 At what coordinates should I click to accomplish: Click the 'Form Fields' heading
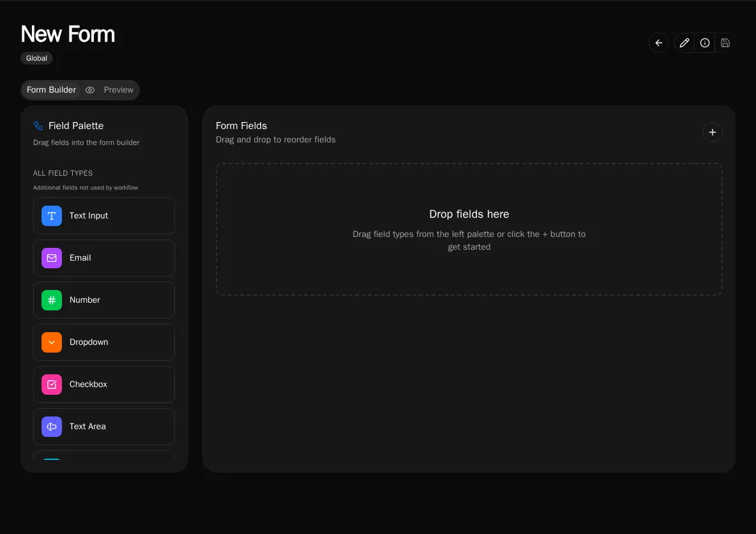pos(241,125)
